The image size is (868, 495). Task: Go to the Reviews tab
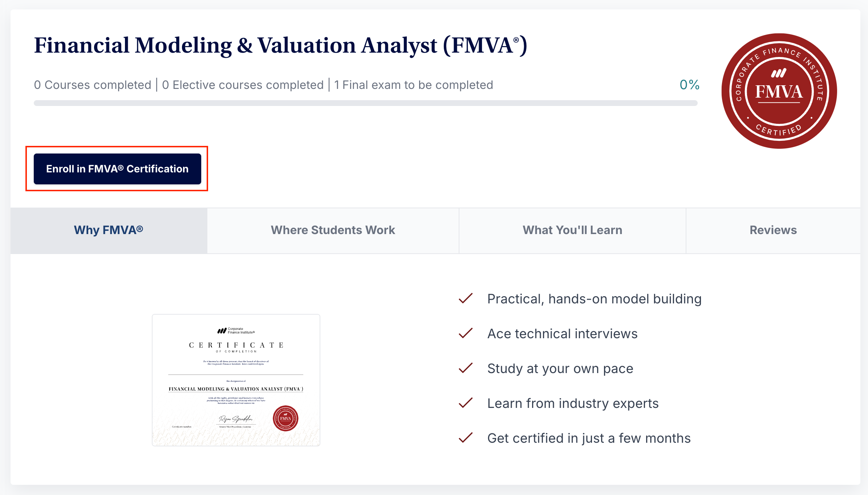pos(773,230)
